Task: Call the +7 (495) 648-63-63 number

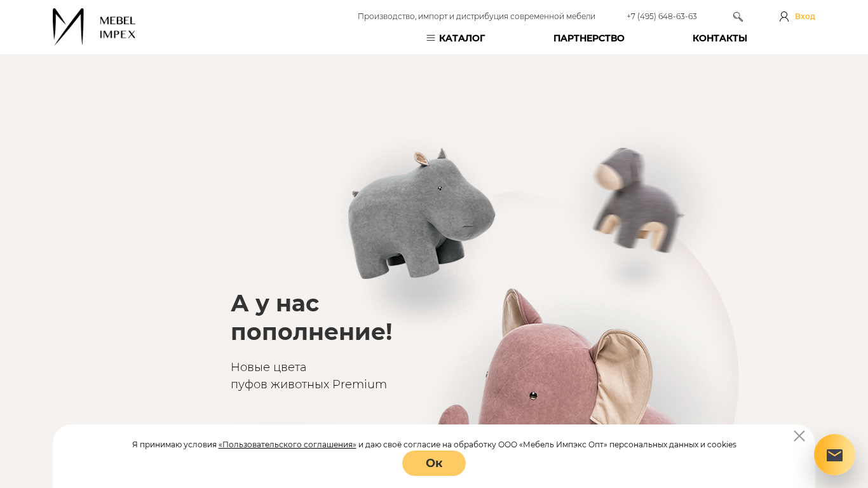Action: click(x=661, y=17)
